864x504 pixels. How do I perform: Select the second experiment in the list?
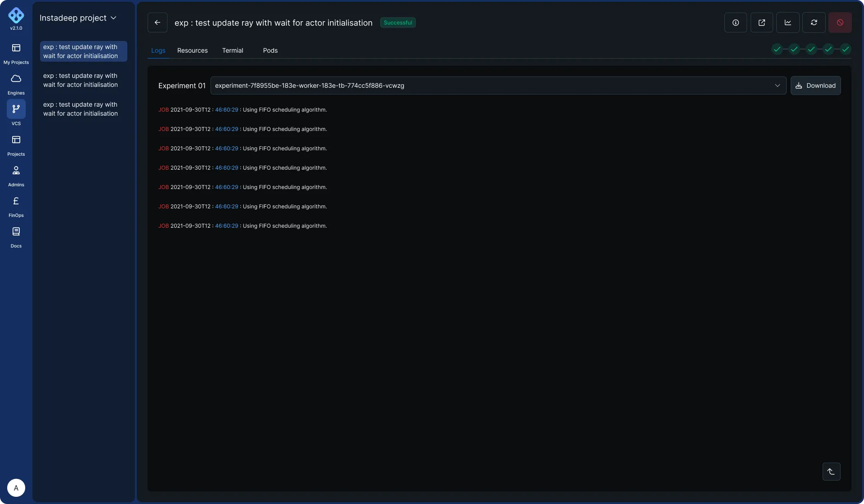click(x=81, y=80)
